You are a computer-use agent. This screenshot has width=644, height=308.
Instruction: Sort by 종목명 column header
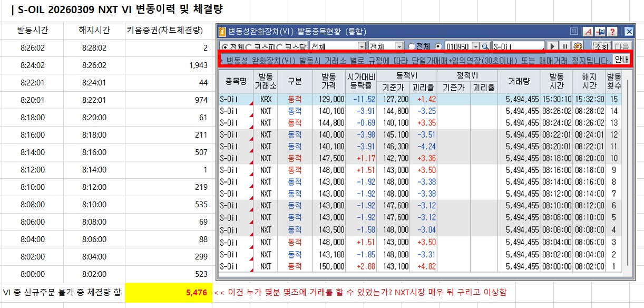point(236,81)
